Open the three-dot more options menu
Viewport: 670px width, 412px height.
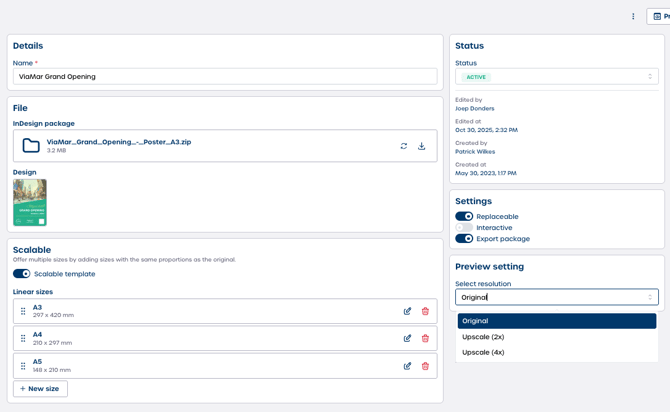633,16
